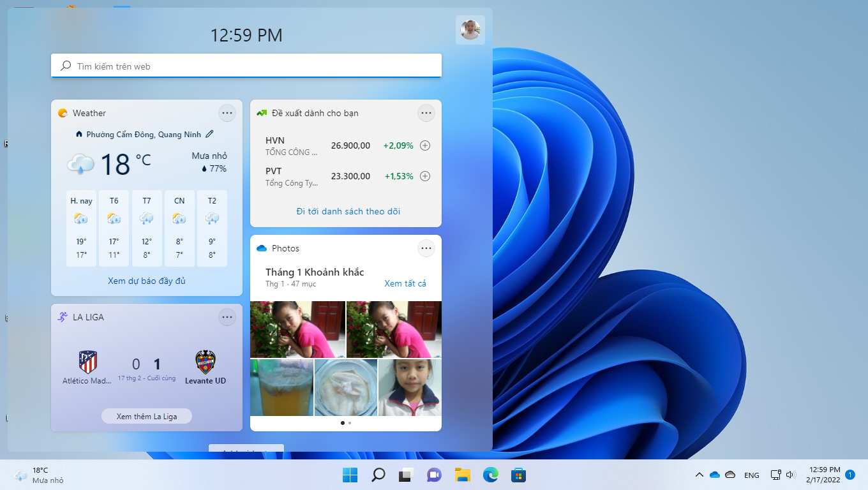The width and height of the screenshot is (868, 490).
Task: Select the T7 forecast day card
Action: coord(147,228)
